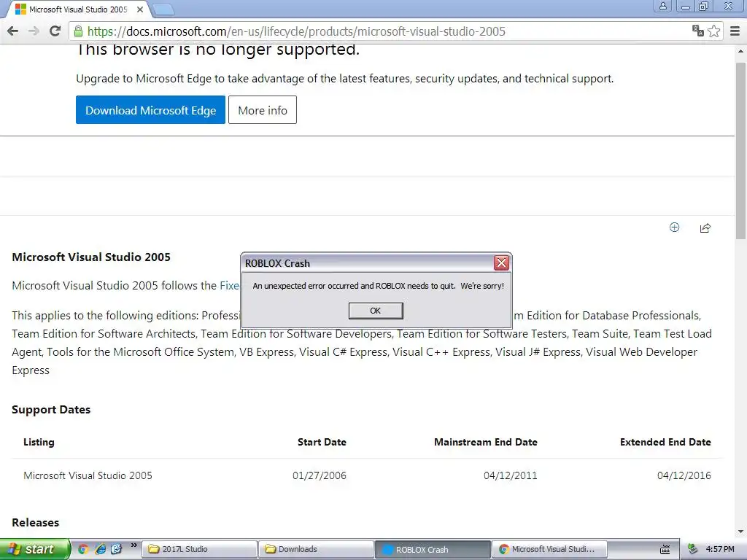The height and width of the screenshot is (560, 747).
Task: Click the Chrome user profile icon
Action: [662, 6]
